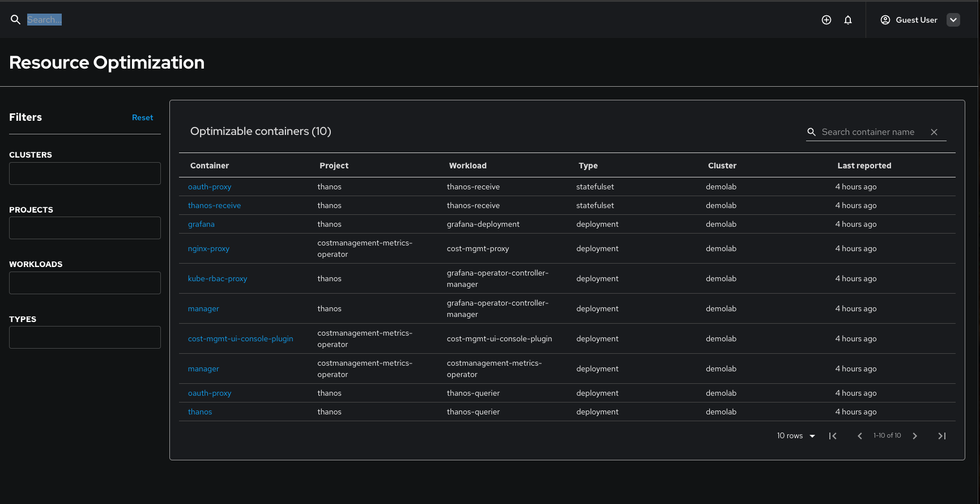This screenshot has height=504, width=980.
Task: Open the 10 rows per page dropdown
Action: click(796, 436)
